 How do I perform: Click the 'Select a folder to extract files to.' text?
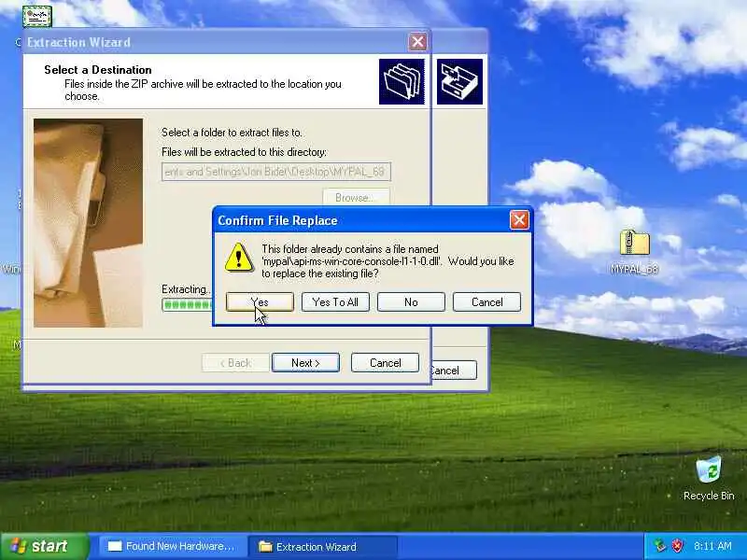click(232, 133)
